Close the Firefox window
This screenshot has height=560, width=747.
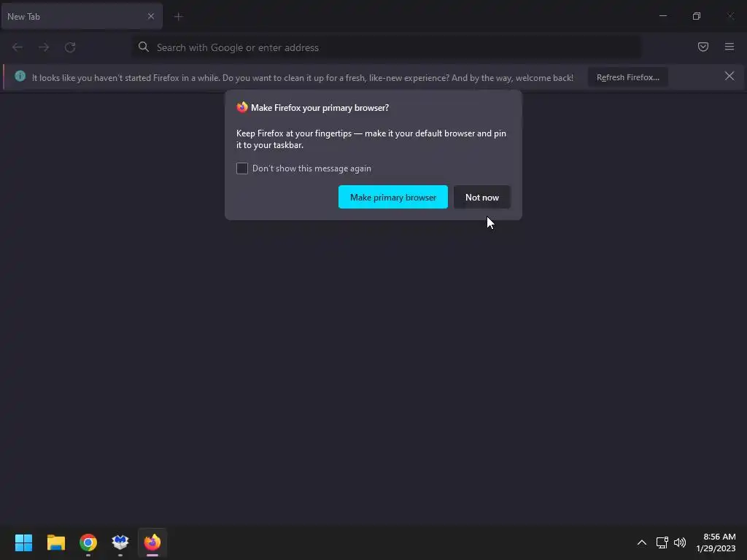tap(730, 16)
